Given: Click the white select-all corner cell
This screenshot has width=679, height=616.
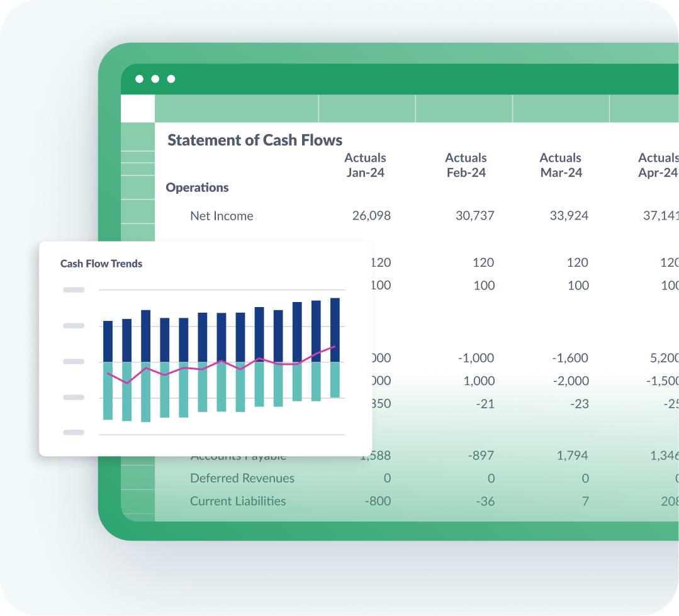Looking at the screenshot, I should coord(138,108).
